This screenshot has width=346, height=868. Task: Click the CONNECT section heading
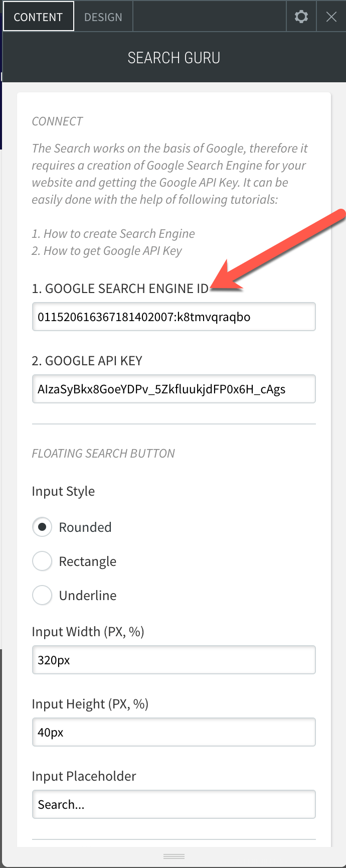pyautogui.click(x=57, y=121)
